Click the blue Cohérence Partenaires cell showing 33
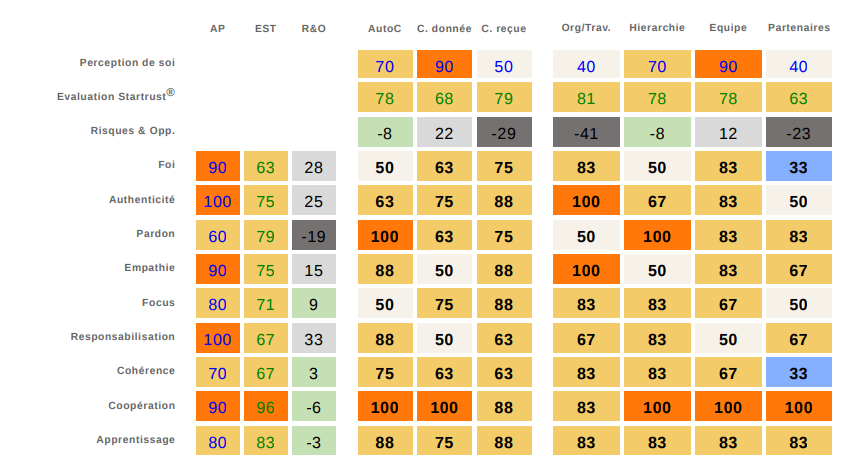Image resolution: width=850 pixels, height=474 pixels. (x=799, y=373)
